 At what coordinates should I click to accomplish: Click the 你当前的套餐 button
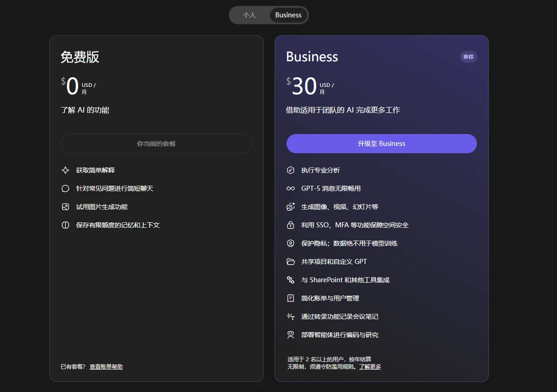coord(156,143)
